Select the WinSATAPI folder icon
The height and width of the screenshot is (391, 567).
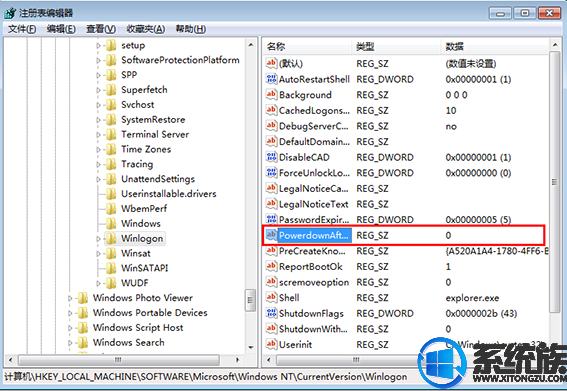(x=111, y=268)
